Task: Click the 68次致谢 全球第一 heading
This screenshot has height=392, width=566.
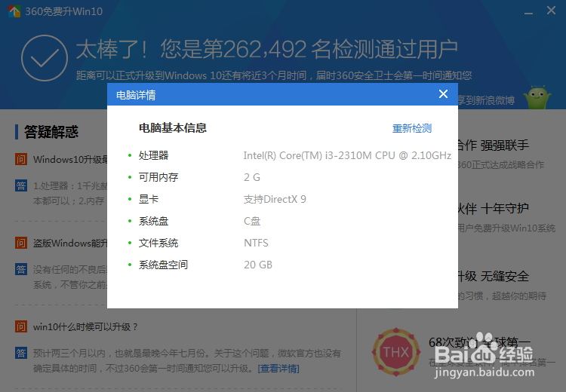Action: tap(479, 342)
